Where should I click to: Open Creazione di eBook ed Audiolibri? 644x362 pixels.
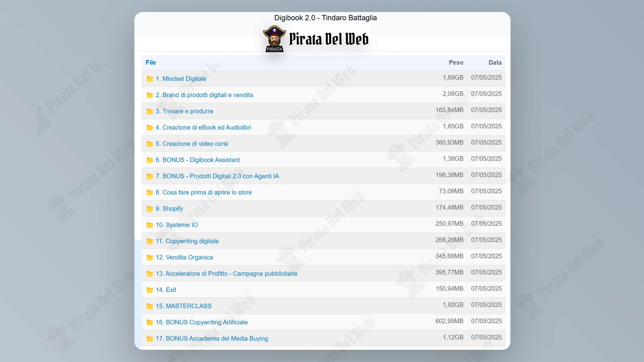203,127
